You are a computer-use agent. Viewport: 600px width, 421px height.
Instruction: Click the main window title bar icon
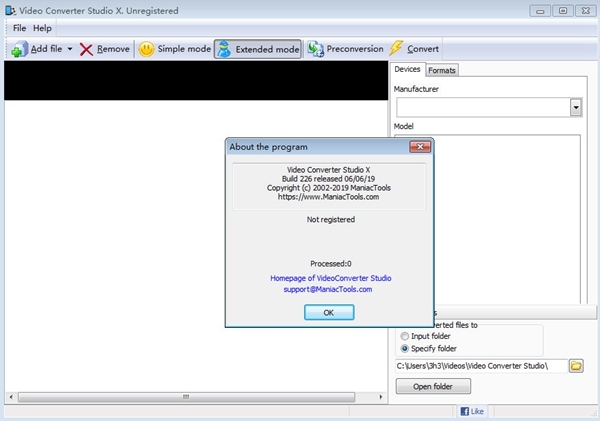(x=10, y=10)
